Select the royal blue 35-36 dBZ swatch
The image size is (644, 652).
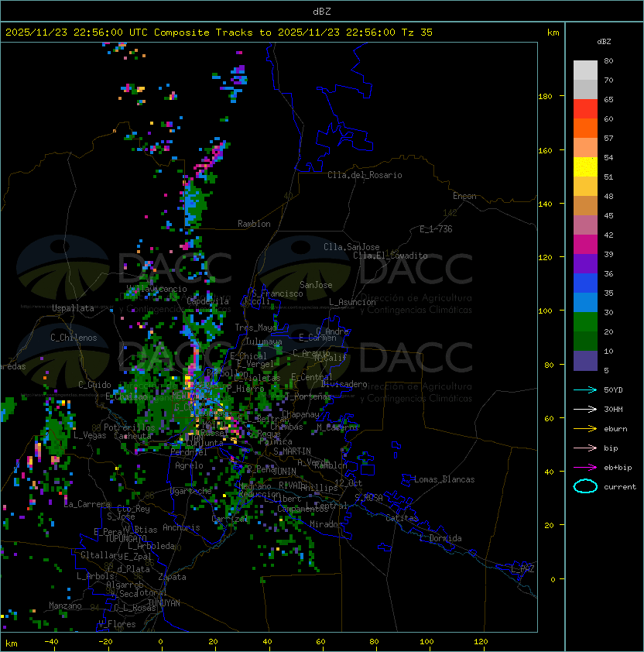[x=585, y=283]
